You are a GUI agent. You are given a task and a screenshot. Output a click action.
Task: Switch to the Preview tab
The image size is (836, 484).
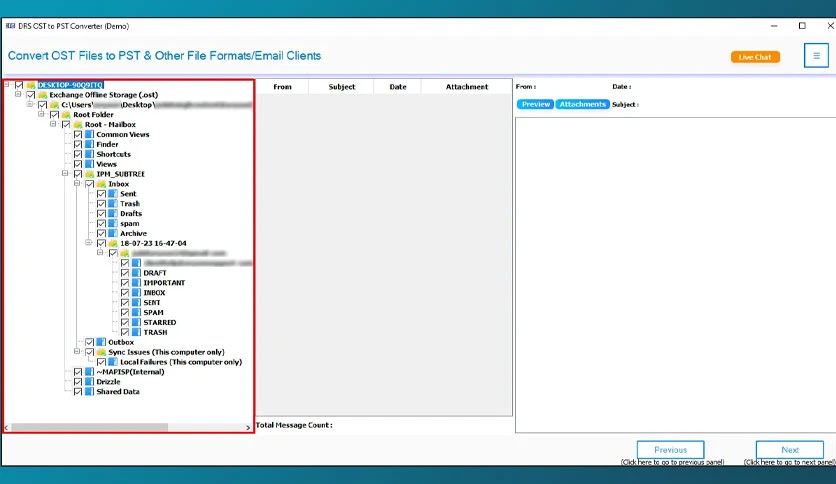click(x=535, y=104)
